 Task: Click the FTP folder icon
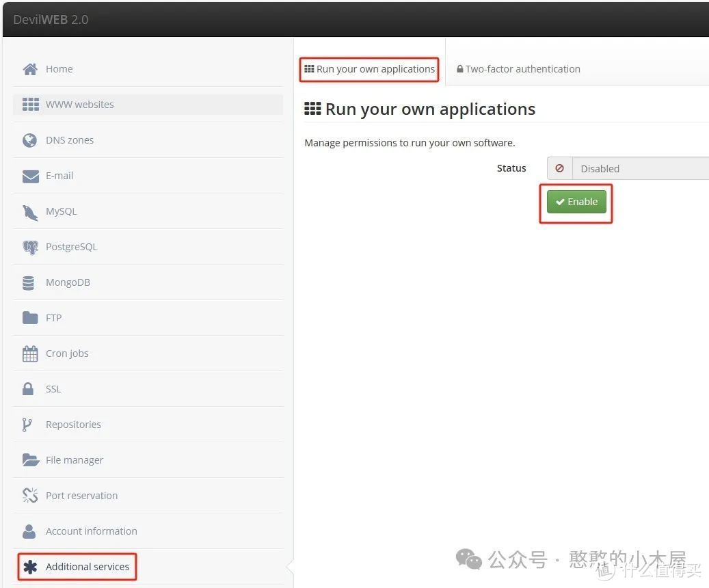pos(30,317)
